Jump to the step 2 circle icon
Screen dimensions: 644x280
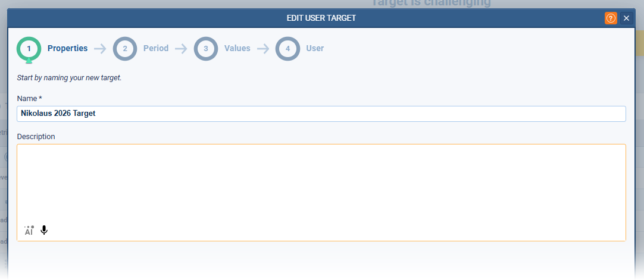tap(125, 49)
